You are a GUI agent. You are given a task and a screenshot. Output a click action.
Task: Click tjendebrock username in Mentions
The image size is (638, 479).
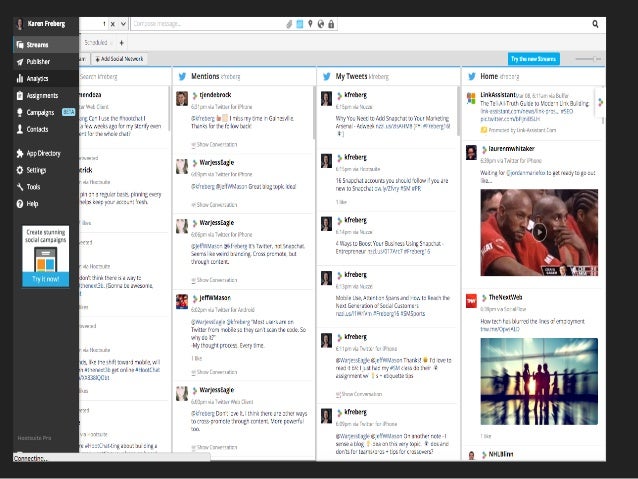pyautogui.click(x=215, y=95)
